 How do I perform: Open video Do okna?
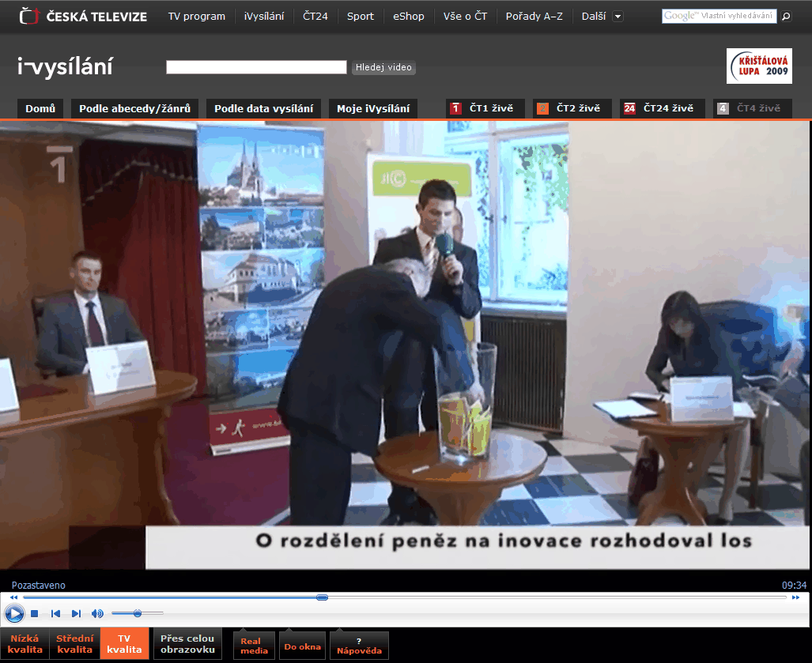click(303, 646)
